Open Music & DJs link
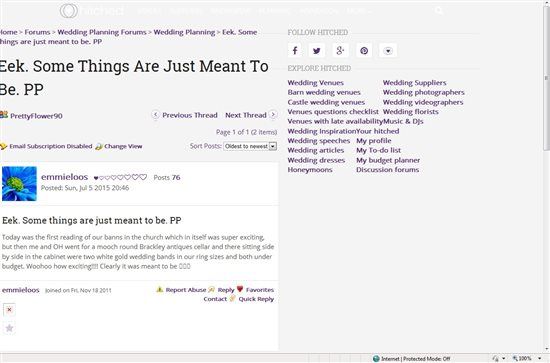The image size is (550, 363). pos(403,121)
